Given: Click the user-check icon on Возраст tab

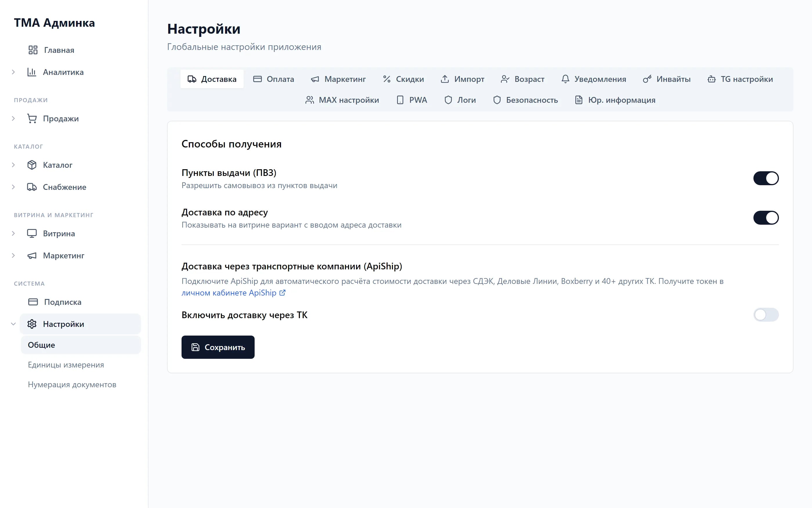Looking at the screenshot, I should [505, 79].
